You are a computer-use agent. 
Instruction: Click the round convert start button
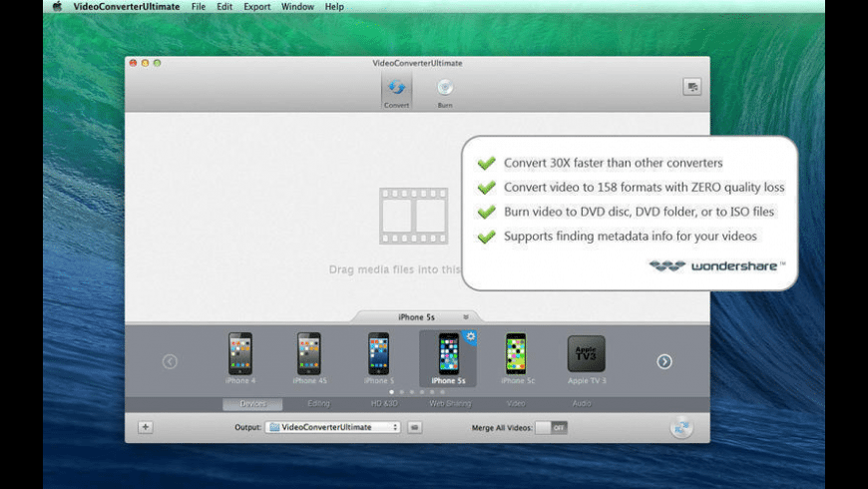pos(681,427)
